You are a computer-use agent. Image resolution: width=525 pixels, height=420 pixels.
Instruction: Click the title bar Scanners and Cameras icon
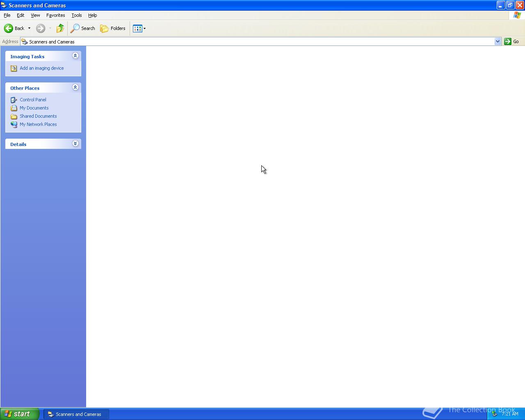[x=4, y=5]
